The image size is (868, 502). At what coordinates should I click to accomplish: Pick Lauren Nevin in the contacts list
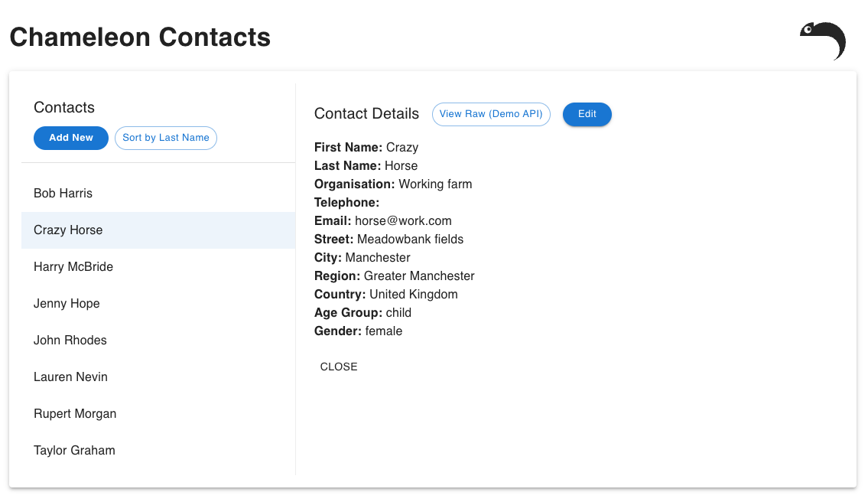click(x=70, y=377)
